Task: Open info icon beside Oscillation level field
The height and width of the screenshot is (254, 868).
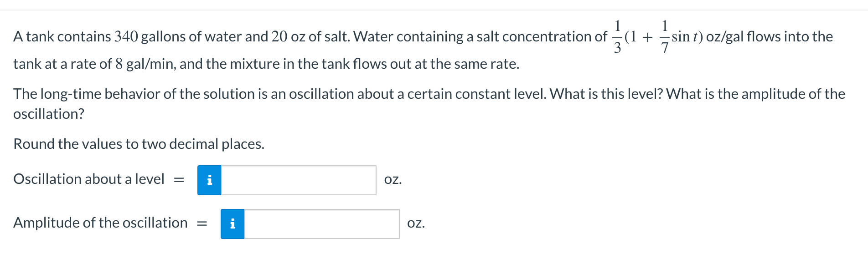Action: point(209,180)
